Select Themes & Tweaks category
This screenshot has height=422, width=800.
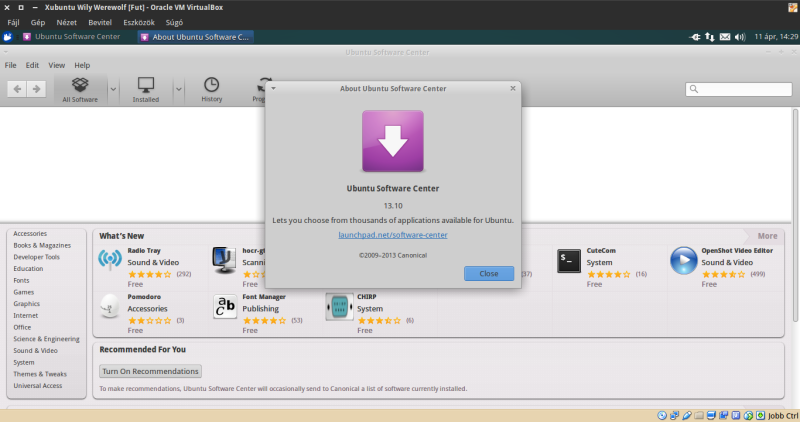coord(40,374)
